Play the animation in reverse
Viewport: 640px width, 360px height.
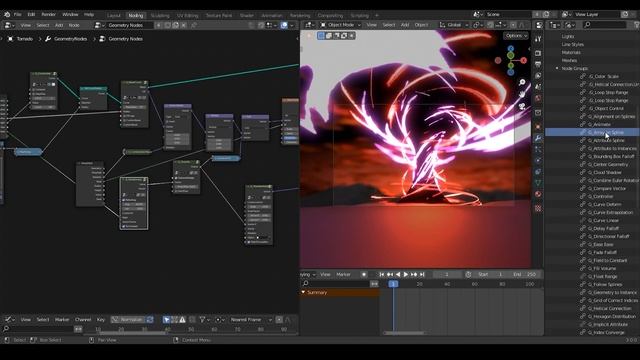(x=398, y=274)
